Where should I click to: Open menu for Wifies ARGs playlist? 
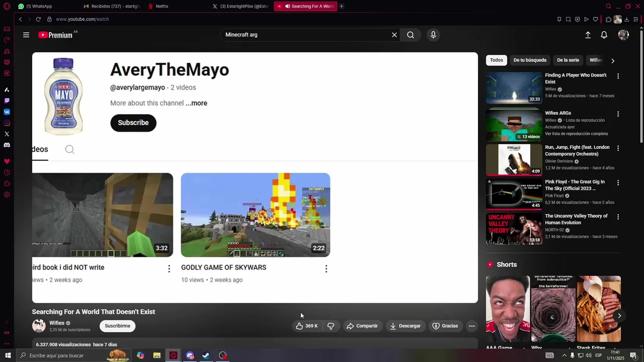click(618, 114)
